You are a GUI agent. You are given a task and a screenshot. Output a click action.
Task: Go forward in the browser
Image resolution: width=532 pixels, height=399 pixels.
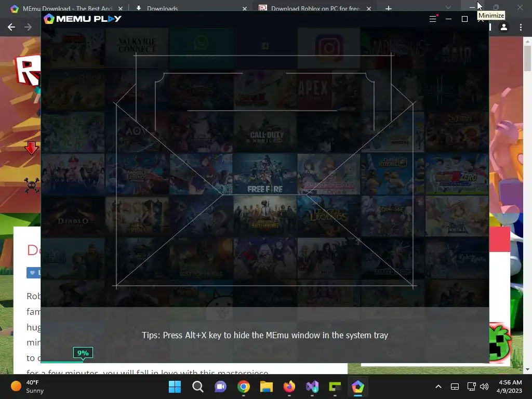click(28, 27)
